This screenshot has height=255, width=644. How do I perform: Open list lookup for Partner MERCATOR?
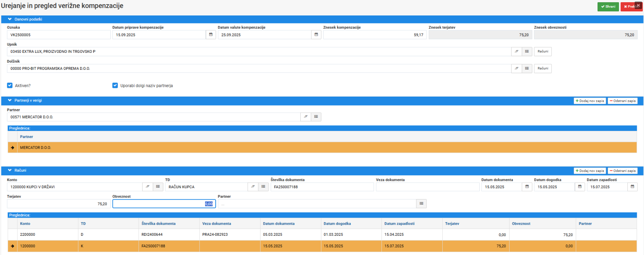click(x=316, y=117)
